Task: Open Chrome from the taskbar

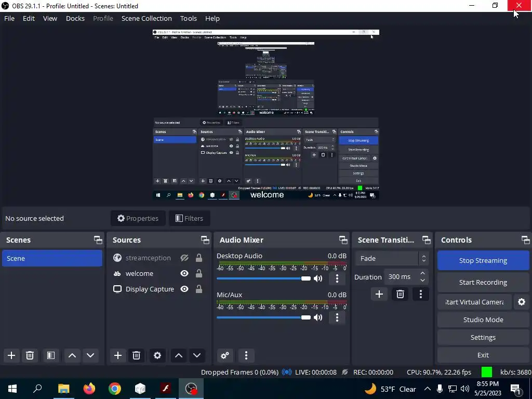Action: 115,389
